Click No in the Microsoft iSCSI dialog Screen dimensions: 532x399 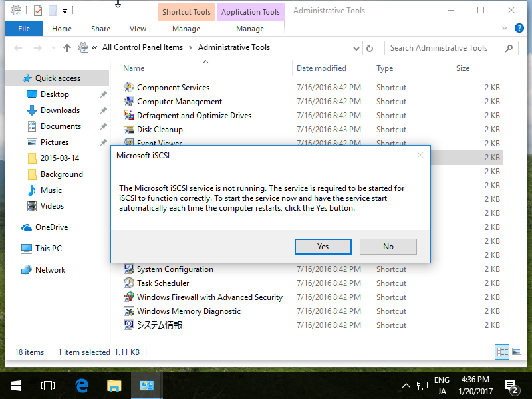(388, 247)
